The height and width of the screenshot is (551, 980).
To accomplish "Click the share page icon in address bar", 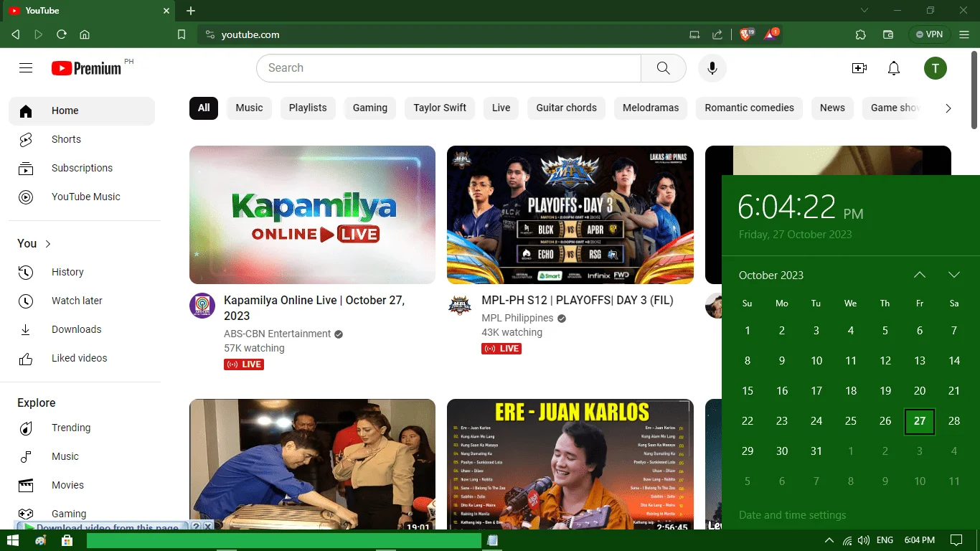I will click(x=717, y=34).
